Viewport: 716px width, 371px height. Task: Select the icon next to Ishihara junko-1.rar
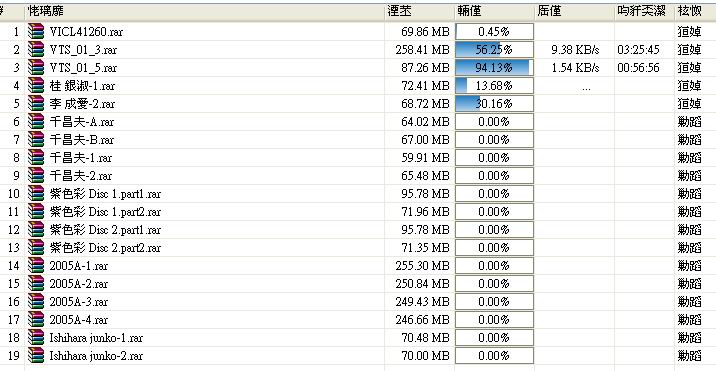36,338
